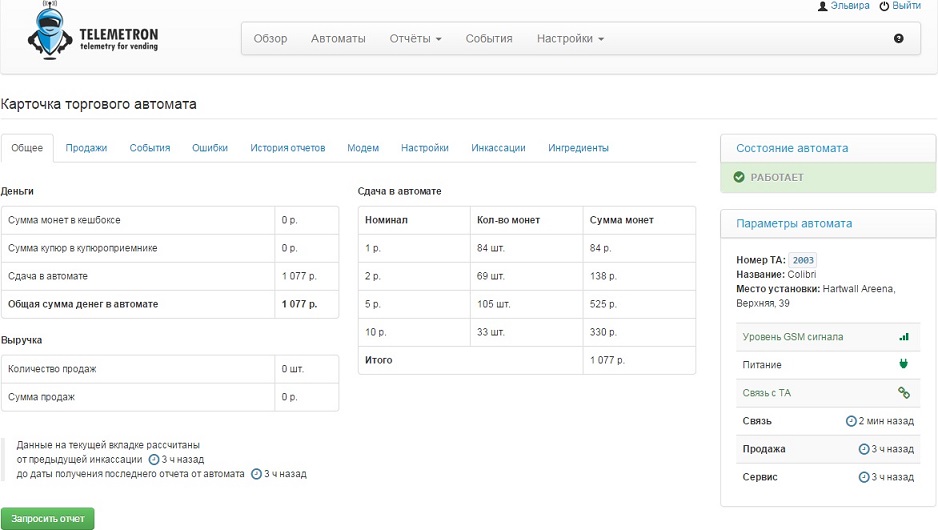Click clock icon in the Сервис row
This screenshot has width=938, height=530.
tap(864, 477)
